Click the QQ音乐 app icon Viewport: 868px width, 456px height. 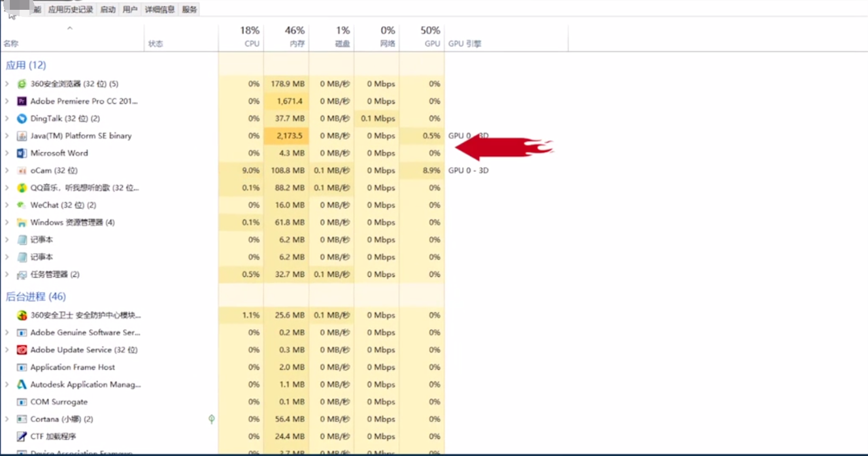(22, 187)
